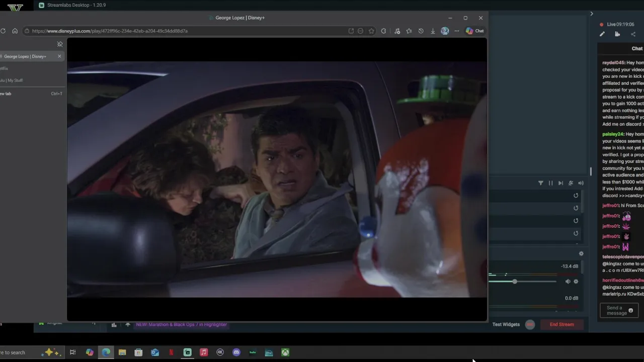Screen dimensions: 644x362
Task: Open Copilot Chat button in browser
Action: pyautogui.click(x=474, y=31)
